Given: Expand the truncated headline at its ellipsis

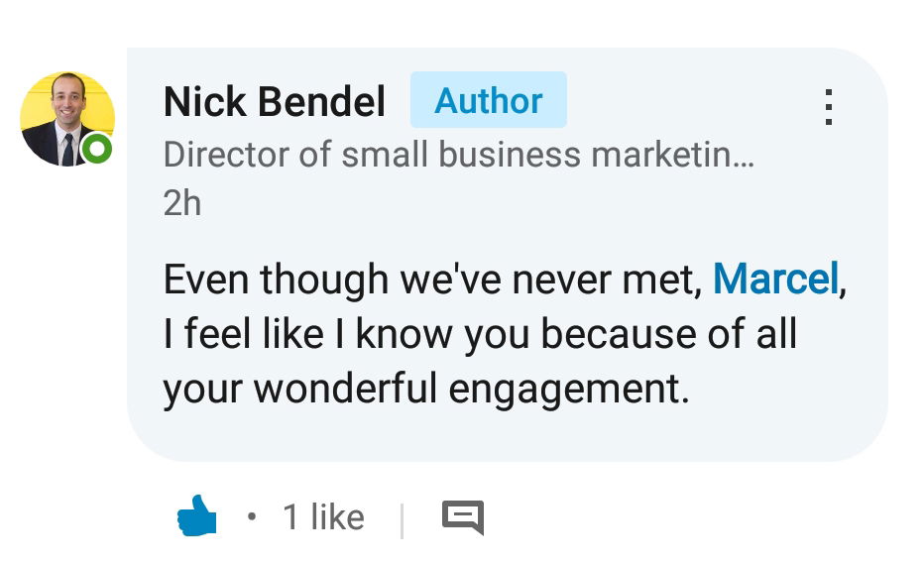Looking at the screenshot, I should point(745,158).
